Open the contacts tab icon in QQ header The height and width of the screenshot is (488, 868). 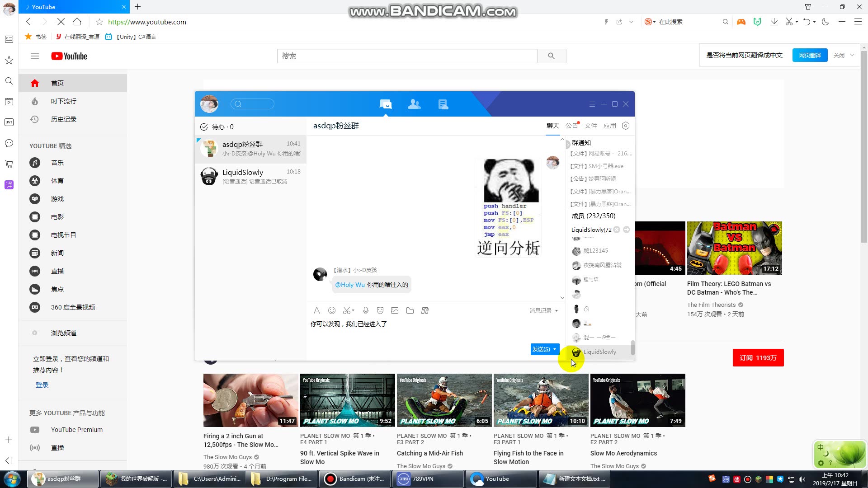pyautogui.click(x=414, y=104)
